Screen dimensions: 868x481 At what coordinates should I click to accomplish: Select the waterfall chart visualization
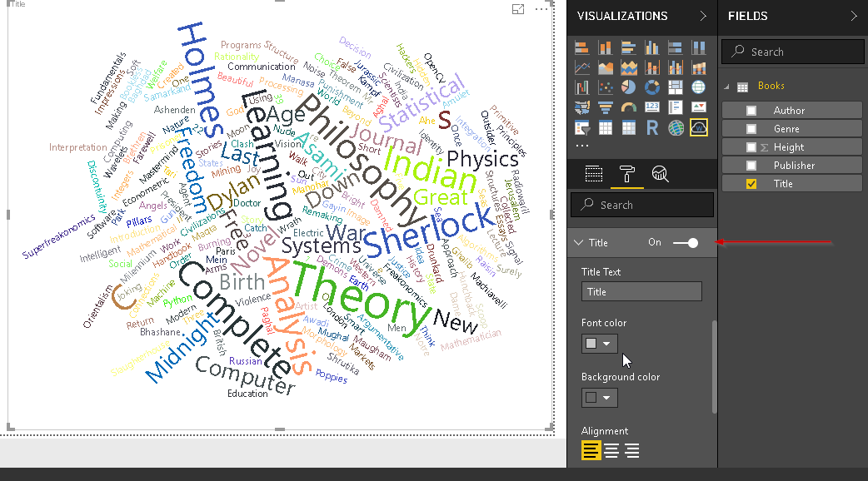coord(581,87)
